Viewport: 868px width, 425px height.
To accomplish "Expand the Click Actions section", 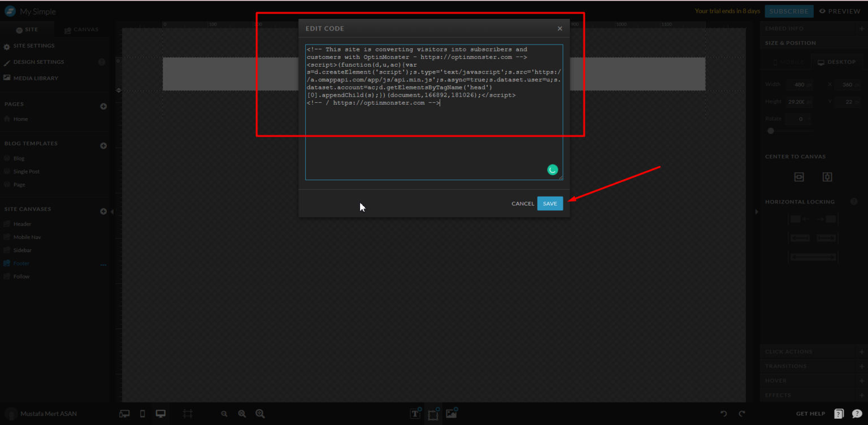I will [861, 352].
